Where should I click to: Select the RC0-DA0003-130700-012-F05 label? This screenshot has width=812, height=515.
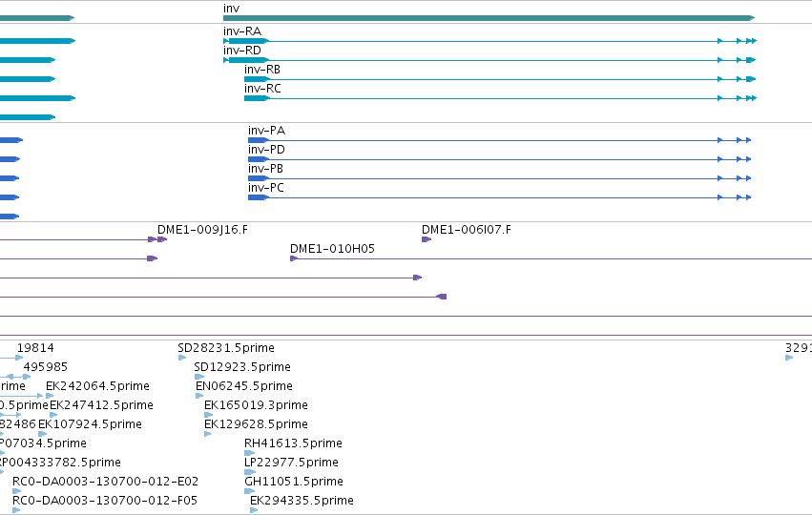click(x=105, y=501)
